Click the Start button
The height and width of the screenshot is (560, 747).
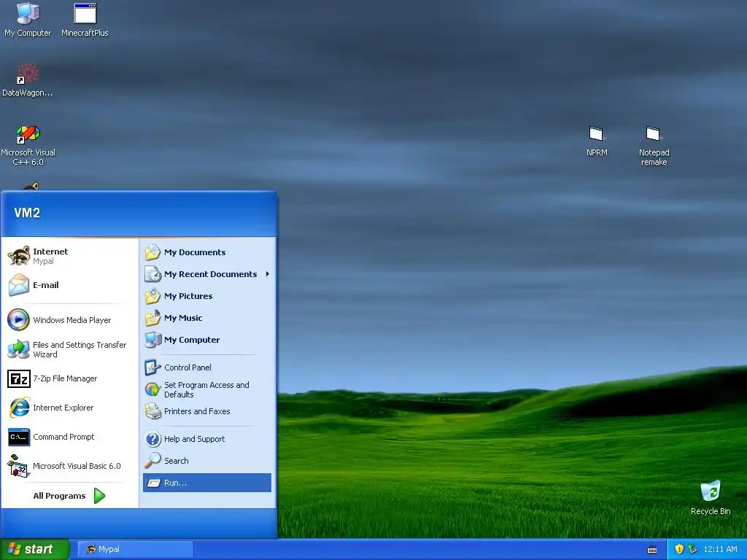point(34,549)
